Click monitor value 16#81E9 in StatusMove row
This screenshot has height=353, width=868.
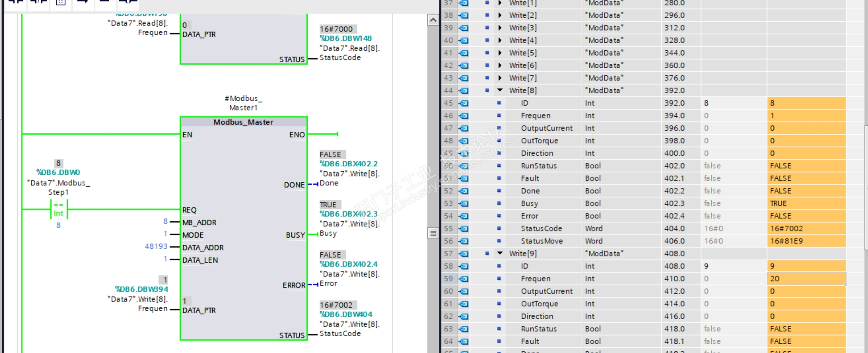[806, 241]
